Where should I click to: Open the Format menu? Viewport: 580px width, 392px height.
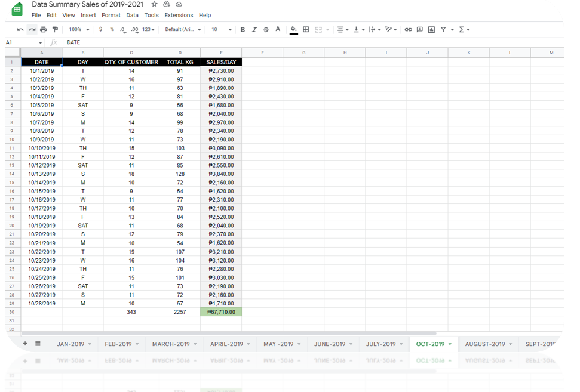pyautogui.click(x=111, y=15)
